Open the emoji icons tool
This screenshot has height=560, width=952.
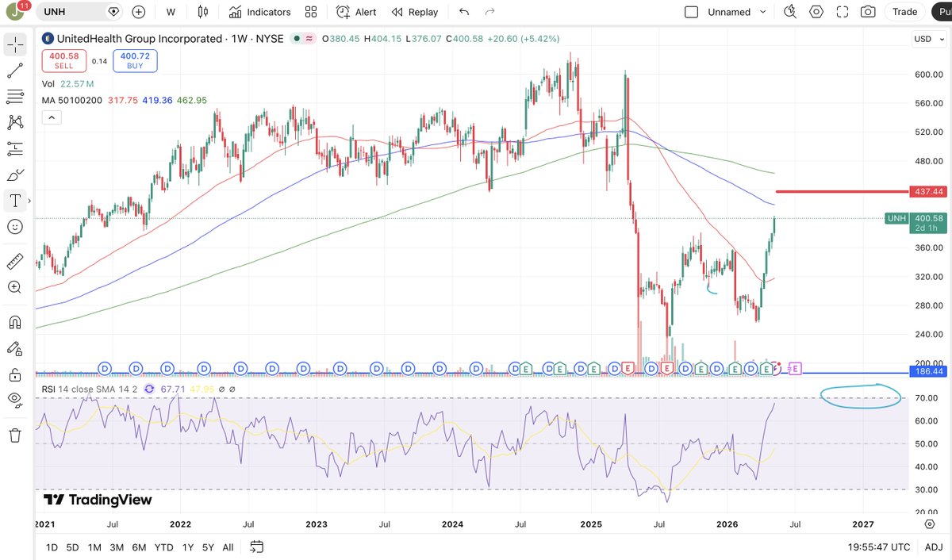tap(15, 227)
